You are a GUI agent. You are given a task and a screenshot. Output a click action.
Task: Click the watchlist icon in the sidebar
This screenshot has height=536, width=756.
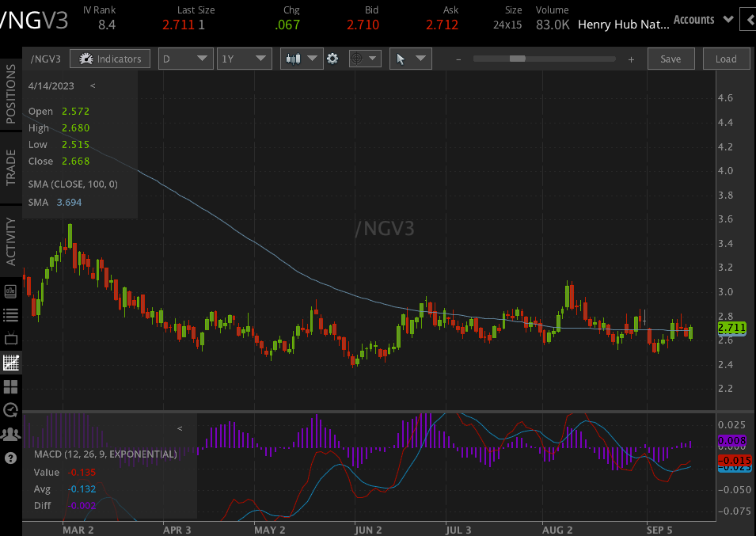(x=10, y=315)
